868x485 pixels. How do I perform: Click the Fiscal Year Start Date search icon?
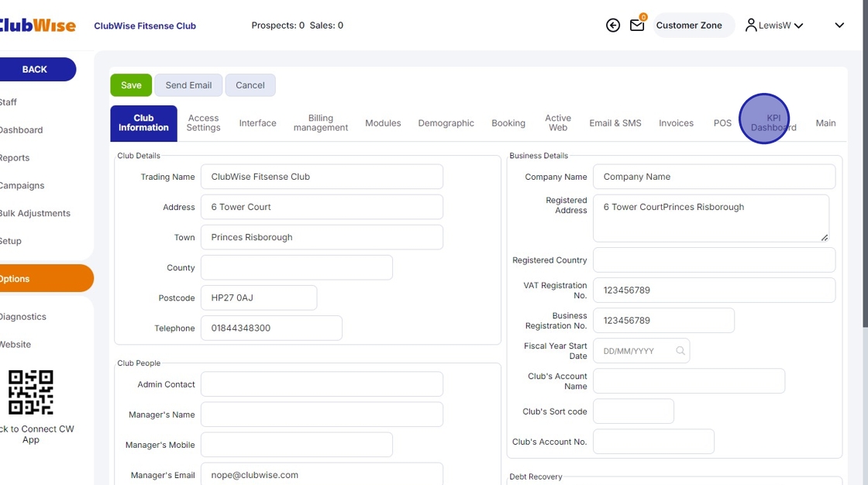point(680,351)
